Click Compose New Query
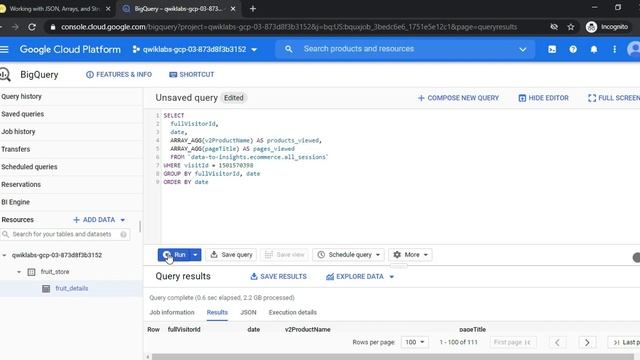This screenshot has height=360, width=640. 458,98
